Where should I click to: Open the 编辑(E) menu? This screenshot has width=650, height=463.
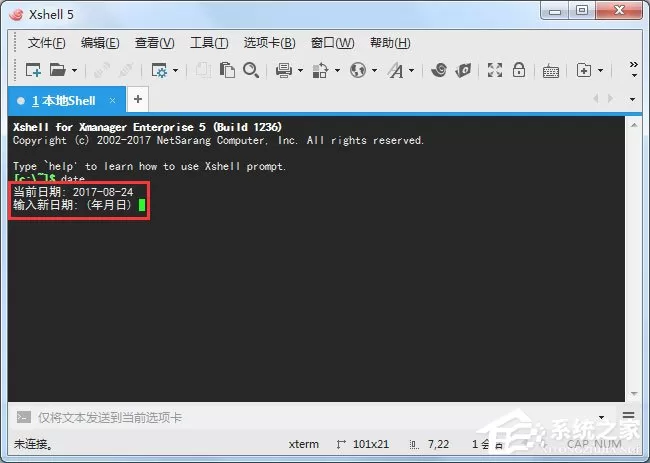(x=100, y=43)
